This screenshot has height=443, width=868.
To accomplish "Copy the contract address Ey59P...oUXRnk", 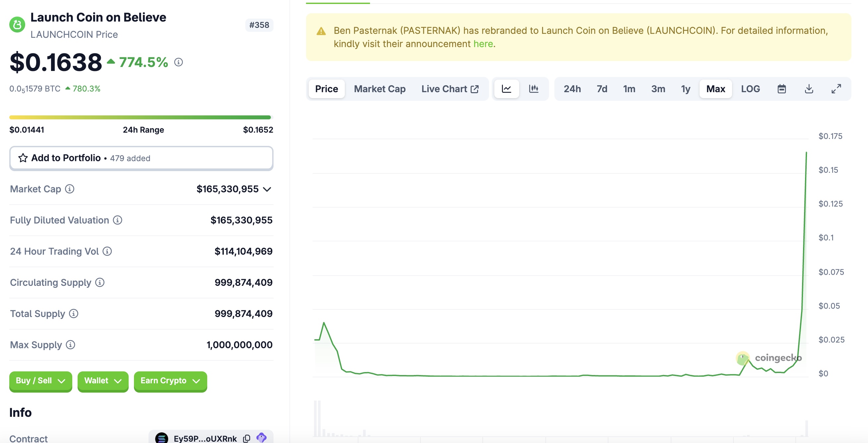I will (x=246, y=438).
